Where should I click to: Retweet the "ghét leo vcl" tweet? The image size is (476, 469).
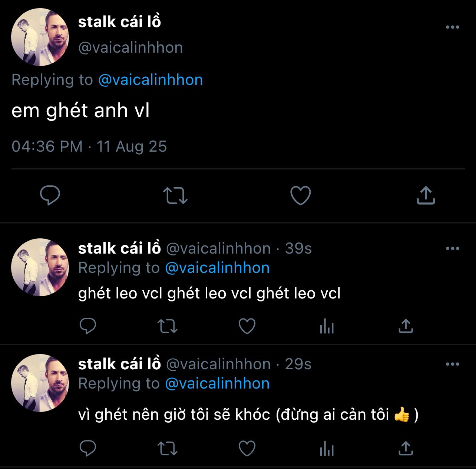click(x=168, y=326)
